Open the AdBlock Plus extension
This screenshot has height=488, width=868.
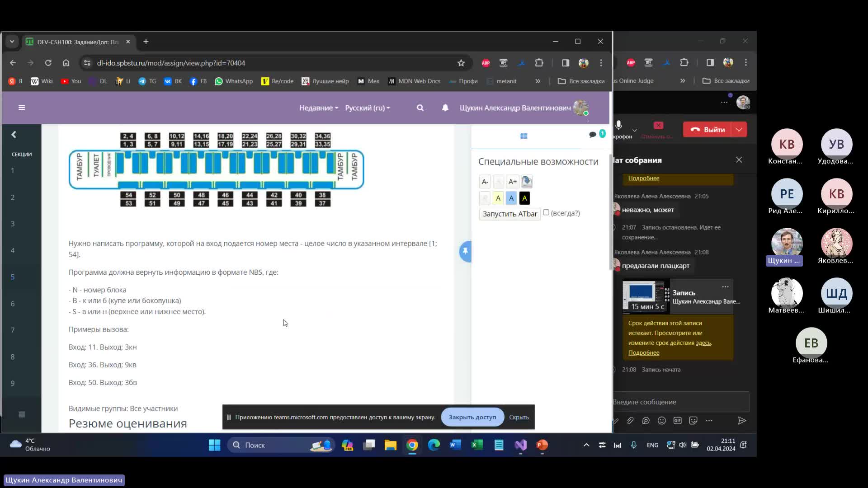(x=486, y=63)
